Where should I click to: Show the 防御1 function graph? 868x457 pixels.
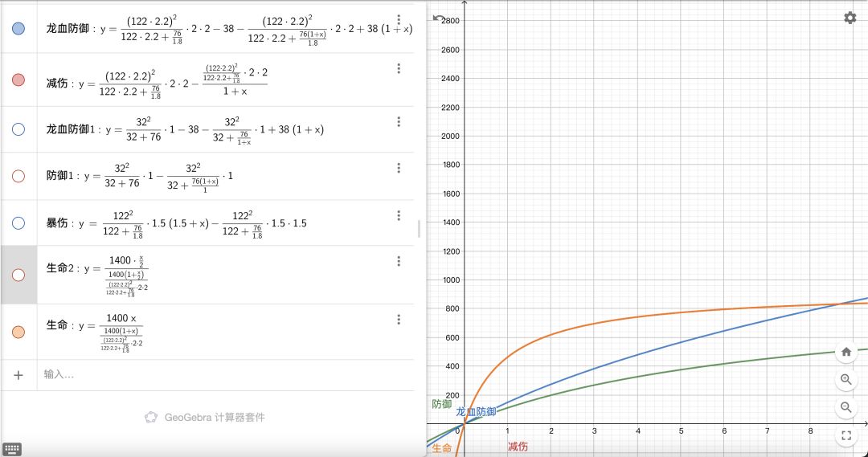(x=18, y=176)
